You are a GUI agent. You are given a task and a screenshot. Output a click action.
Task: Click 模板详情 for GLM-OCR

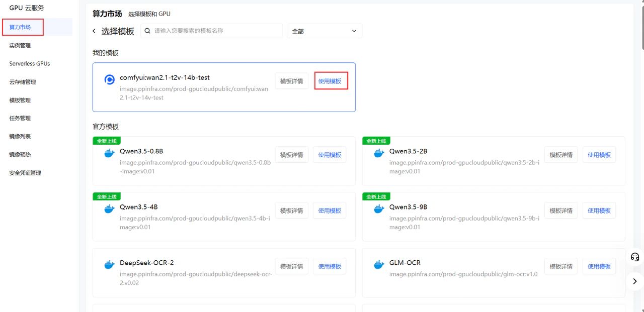pyautogui.click(x=561, y=266)
